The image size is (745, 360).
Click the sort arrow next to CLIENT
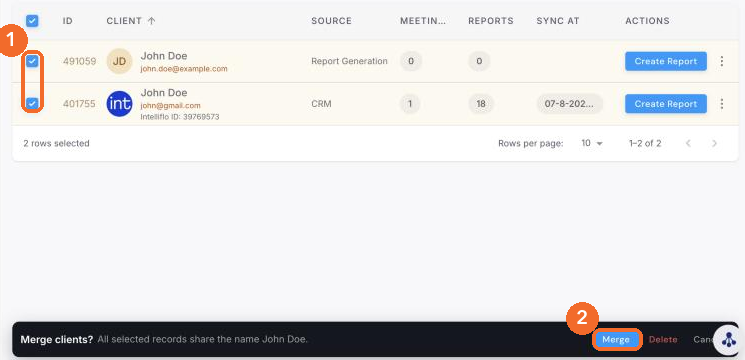point(152,21)
